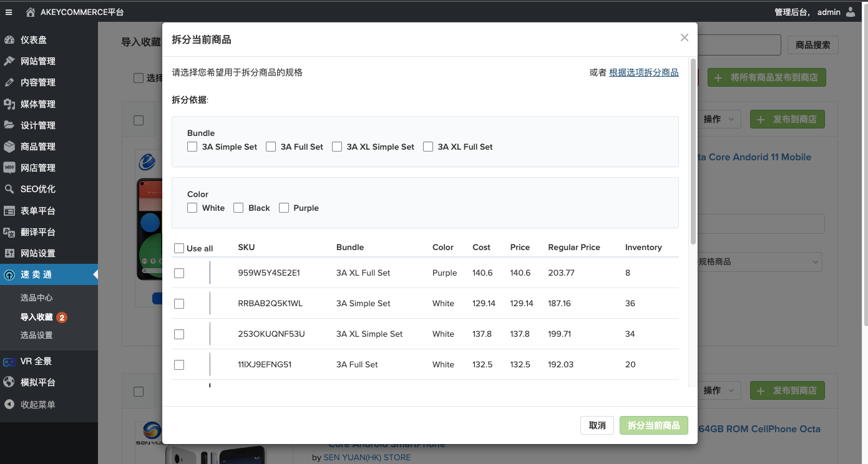Screen dimensions: 868x464
Task: Click the 收起菜单 collapse arrow icon
Action: point(9,405)
